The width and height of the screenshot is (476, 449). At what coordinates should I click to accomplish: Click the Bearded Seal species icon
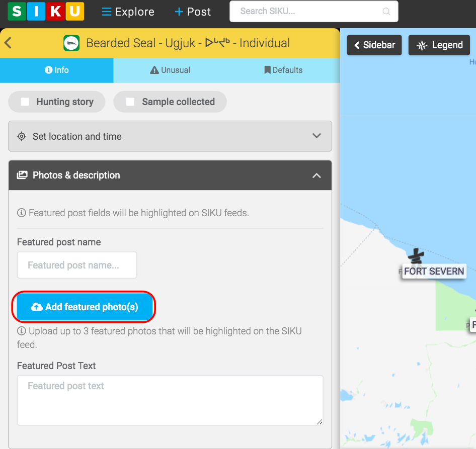coord(71,43)
